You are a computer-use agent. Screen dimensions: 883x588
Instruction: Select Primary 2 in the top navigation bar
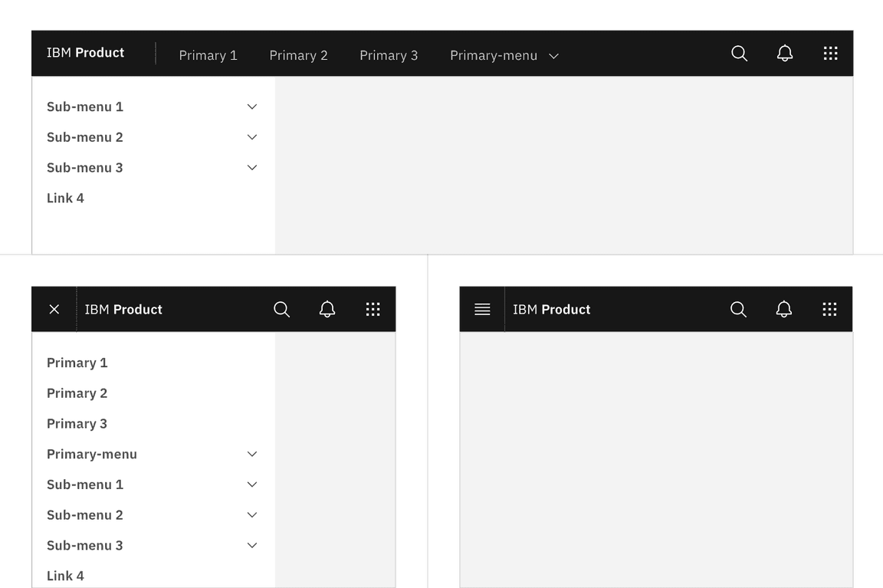coord(299,55)
